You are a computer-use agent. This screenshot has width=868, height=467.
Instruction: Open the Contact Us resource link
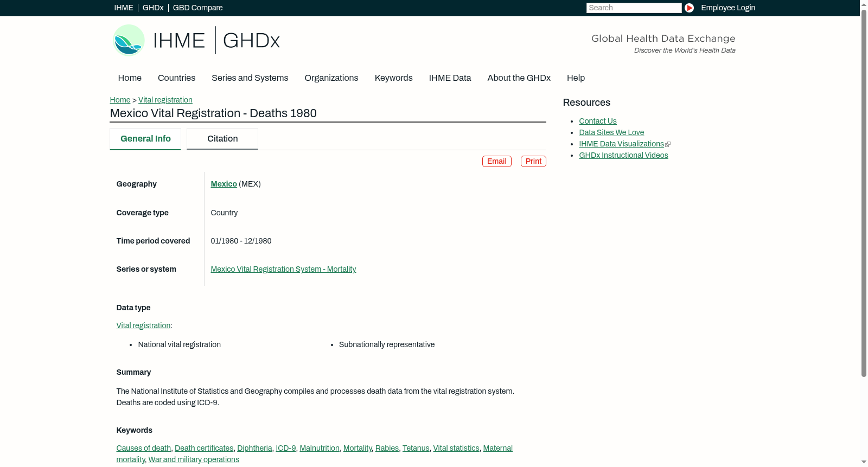point(598,121)
